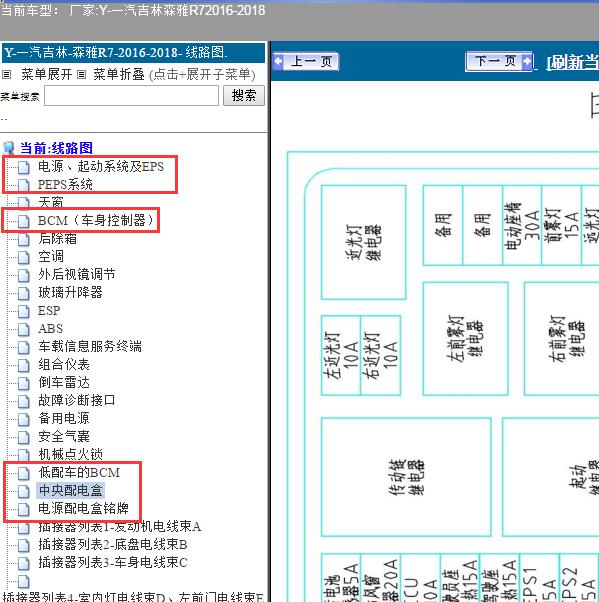
Task: Click page icon beside 车载信息服务终端
Action: click(23, 347)
